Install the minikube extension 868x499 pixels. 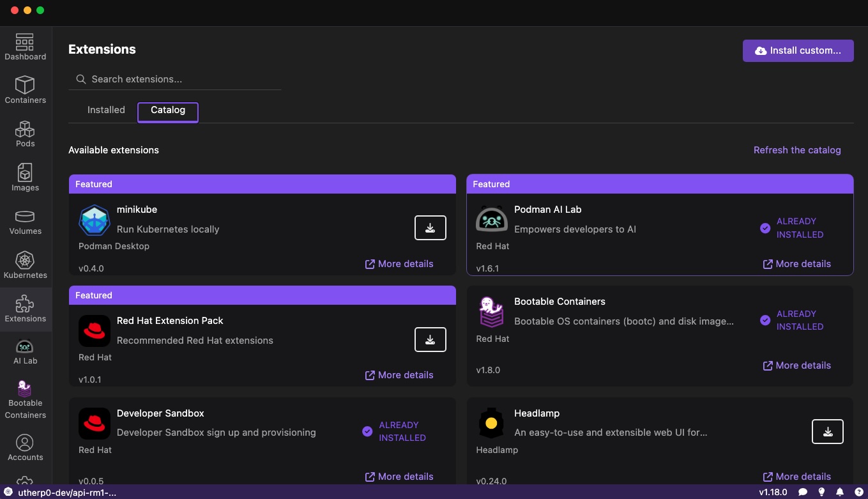pos(430,228)
